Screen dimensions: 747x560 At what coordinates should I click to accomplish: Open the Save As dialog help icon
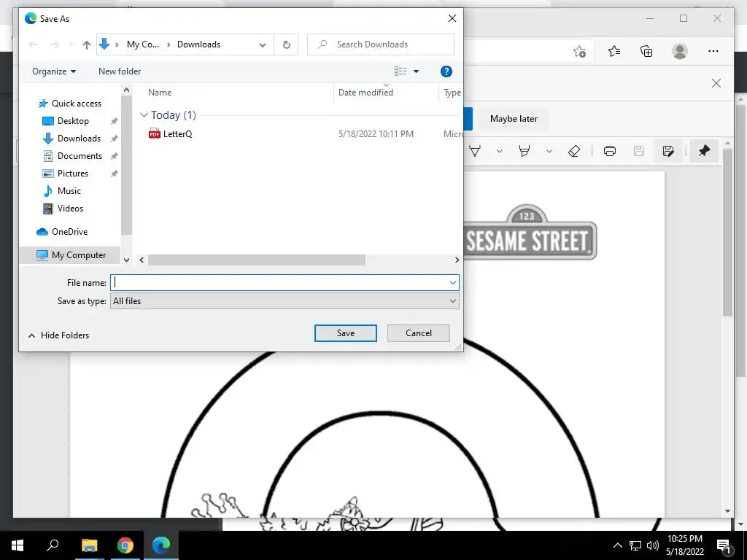[446, 71]
